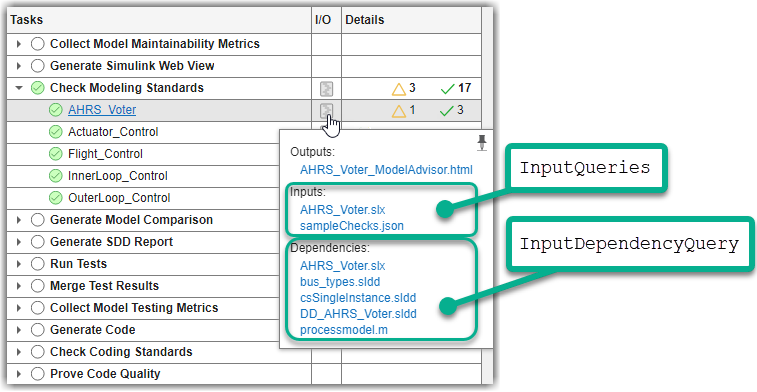Click warning triangle in Check Modeling Standards row
This screenshot has width=757, height=392.
click(x=399, y=89)
